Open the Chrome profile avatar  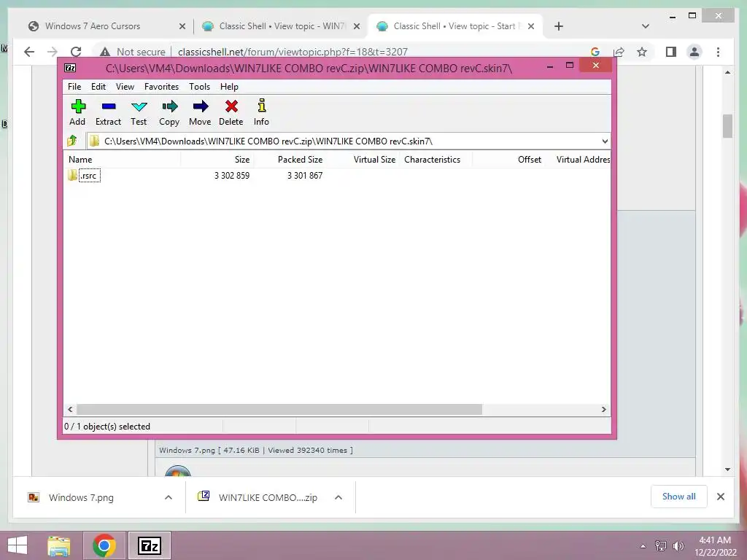point(694,52)
